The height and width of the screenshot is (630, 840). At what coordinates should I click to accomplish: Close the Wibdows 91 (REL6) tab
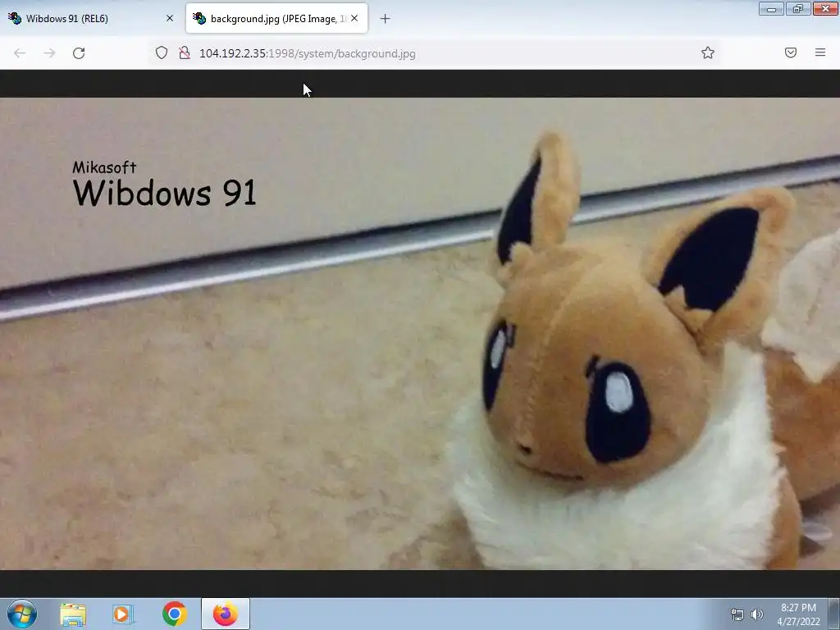pos(170,18)
